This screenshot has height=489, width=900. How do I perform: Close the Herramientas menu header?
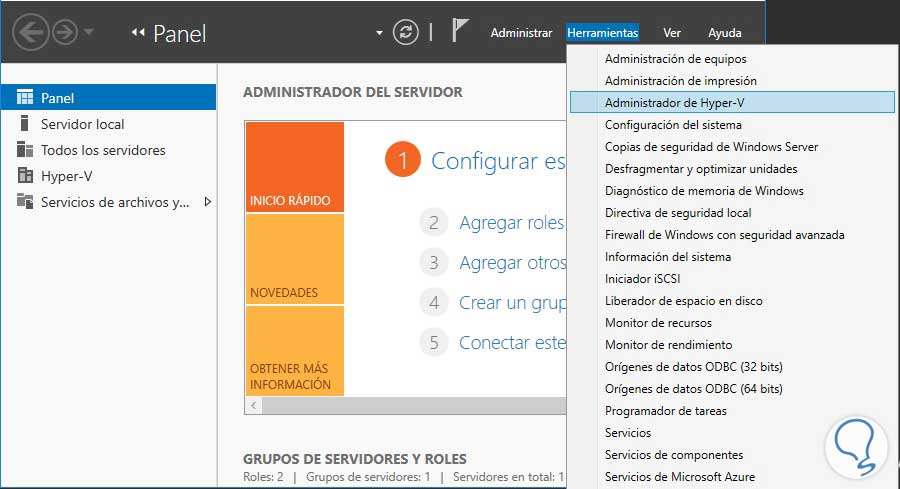click(603, 33)
